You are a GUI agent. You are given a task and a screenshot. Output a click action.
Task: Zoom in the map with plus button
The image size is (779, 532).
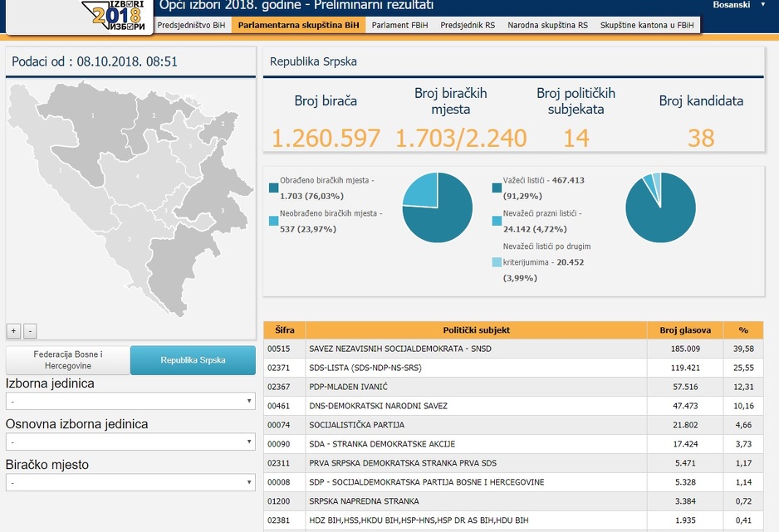(13, 330)
